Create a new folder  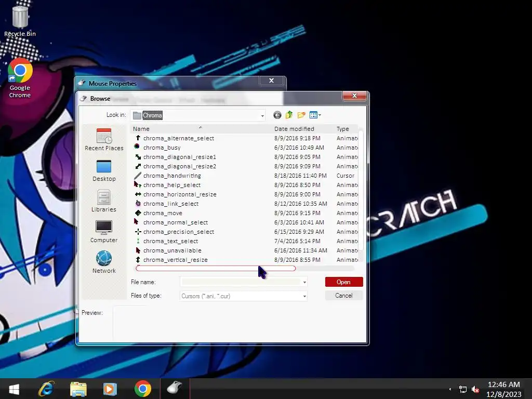(x=301, y=115)
